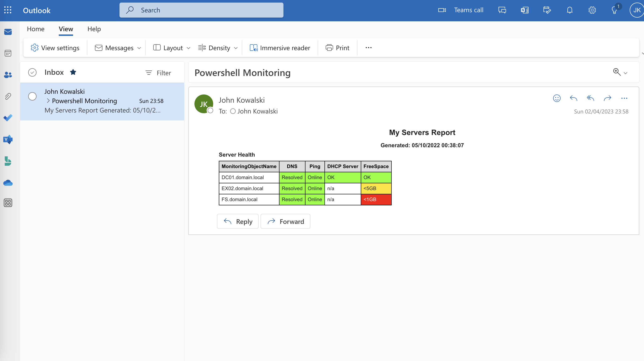The width and height of the screenshot is (644, 361).
Task: Open OneDrive from the left sidebar
Action: 8,183
